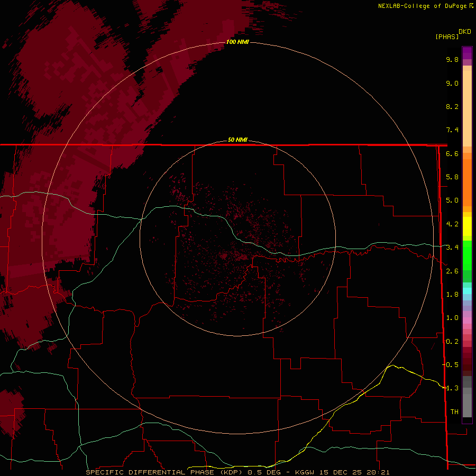Screen dimensions: 476x476
Task: Click the 8.2 scale value
Action: pyautogui.click(x=452, y=106)
